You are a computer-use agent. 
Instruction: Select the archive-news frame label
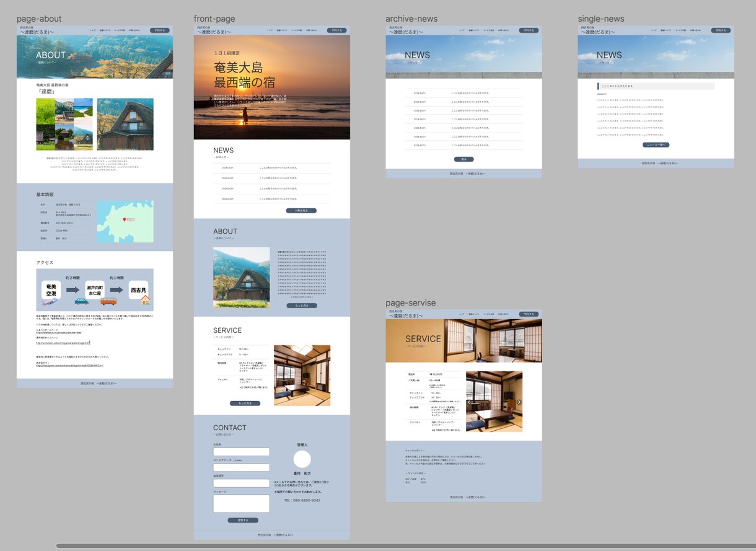click(x=411, y=19)
